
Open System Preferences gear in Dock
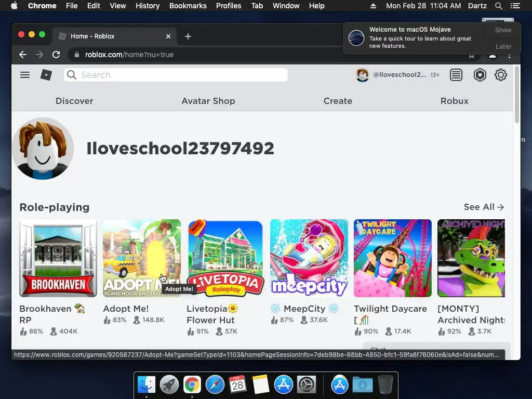click(x=307, y=385)
